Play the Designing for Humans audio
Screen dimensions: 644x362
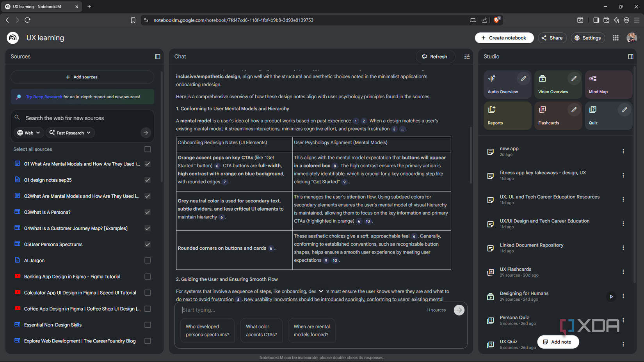pyautogui.click(x=611, y=296)
